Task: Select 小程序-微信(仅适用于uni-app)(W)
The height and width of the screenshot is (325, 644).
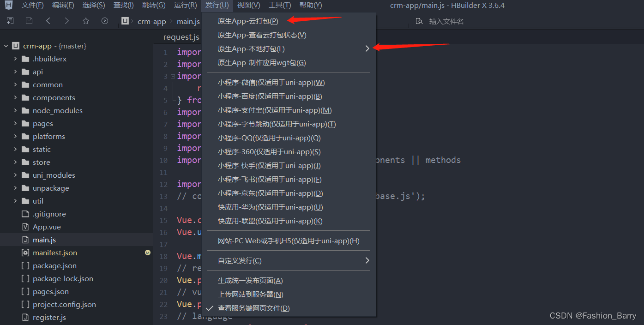Action: tap(289, 82)
